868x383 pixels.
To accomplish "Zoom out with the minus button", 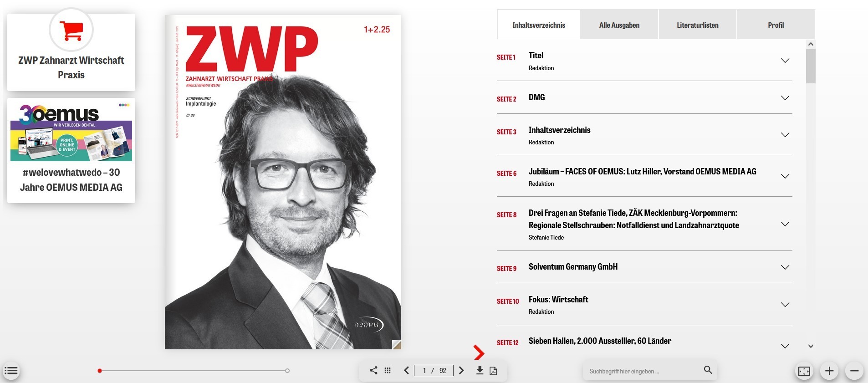I will 854,371.
